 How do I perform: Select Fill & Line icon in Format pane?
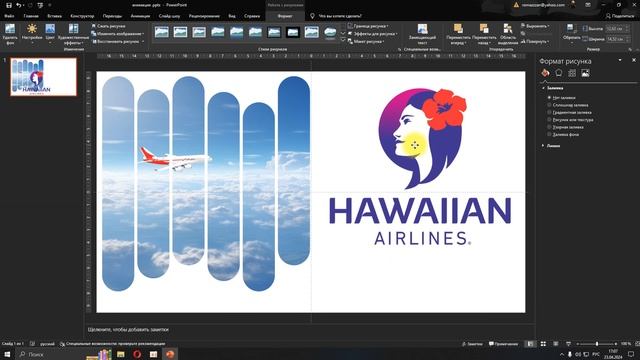tap(545, 73)
